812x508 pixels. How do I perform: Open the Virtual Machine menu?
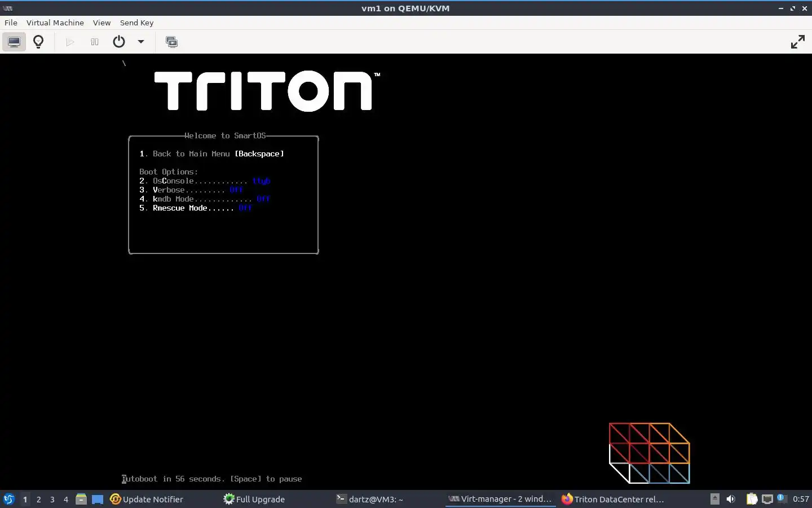(55, 23)
